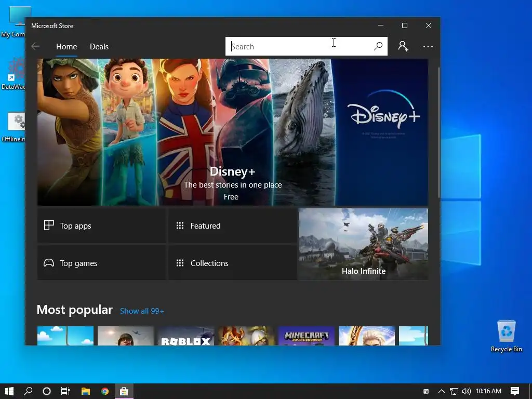Minimize the Microsoft Store window
This screenshot has width=532, height=399.
(x=381, y=25)
